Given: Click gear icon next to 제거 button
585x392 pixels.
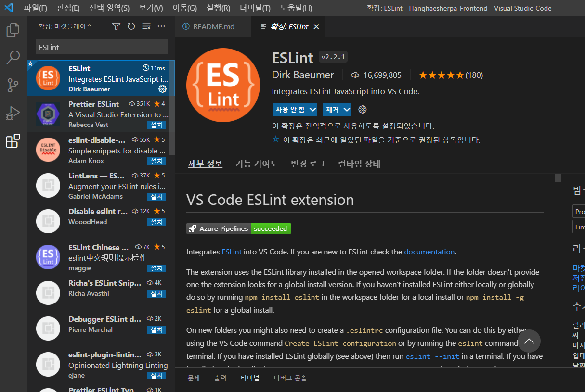Looking at the screenshot, I should [x=363, y=110].
